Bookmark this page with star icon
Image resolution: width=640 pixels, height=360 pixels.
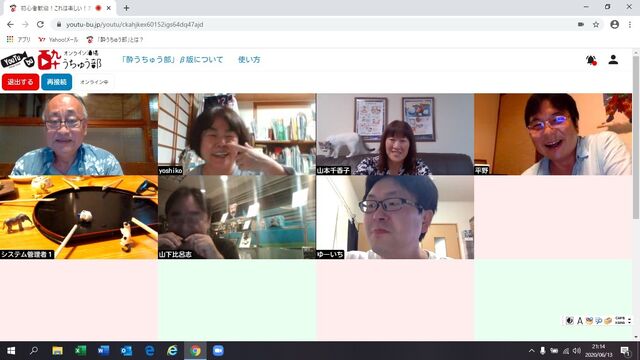pos(596,24)
